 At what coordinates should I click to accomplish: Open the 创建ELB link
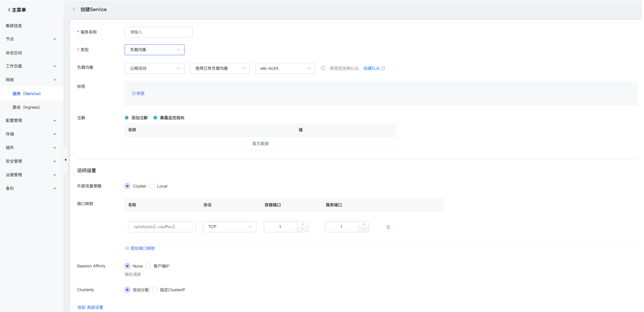374,68
